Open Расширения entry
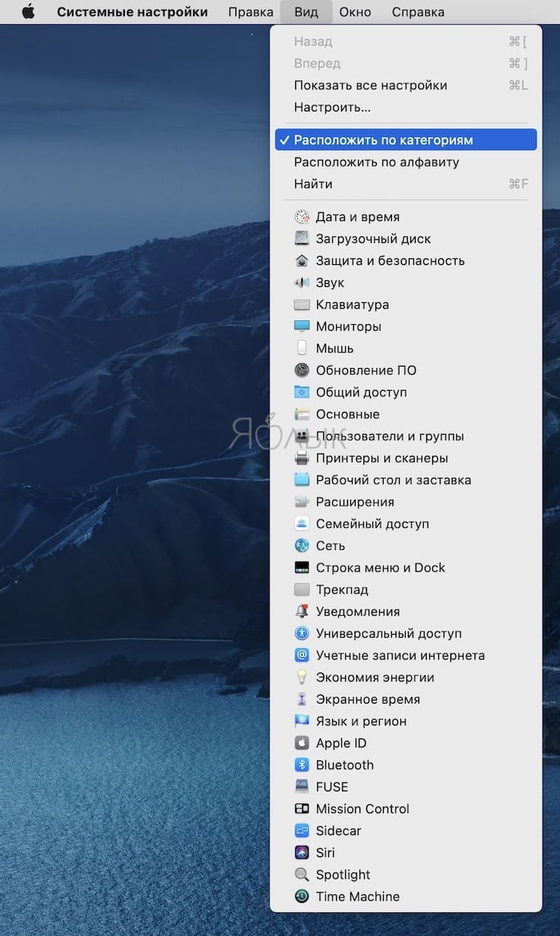This screenshot has width=560, height=936. click(406, 502)
